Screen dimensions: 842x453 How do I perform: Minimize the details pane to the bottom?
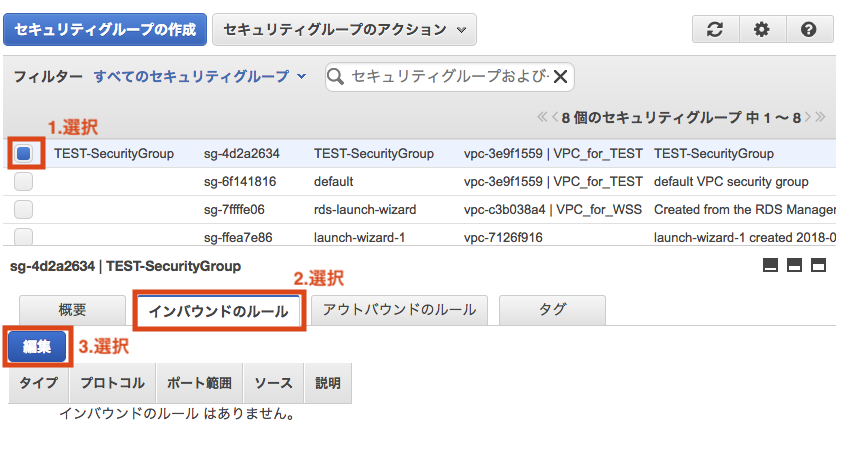point(771,265)
